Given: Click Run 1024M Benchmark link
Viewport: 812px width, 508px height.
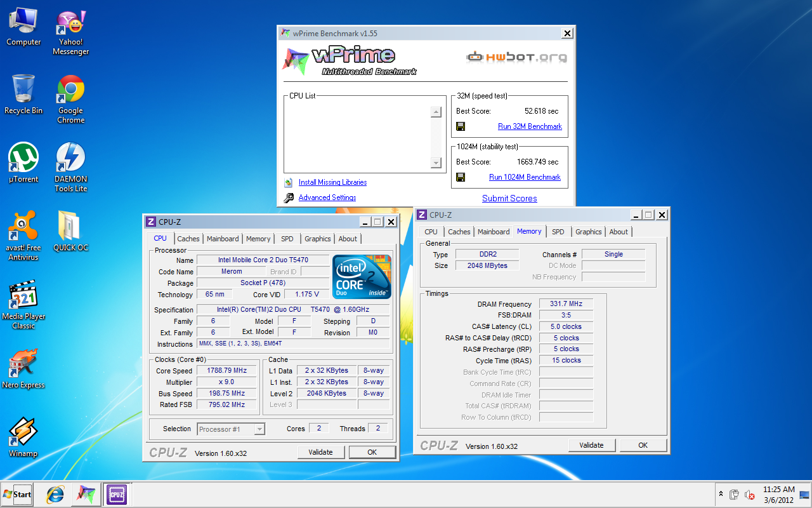Looking at the screenshot, I should [x=525, y=177].
